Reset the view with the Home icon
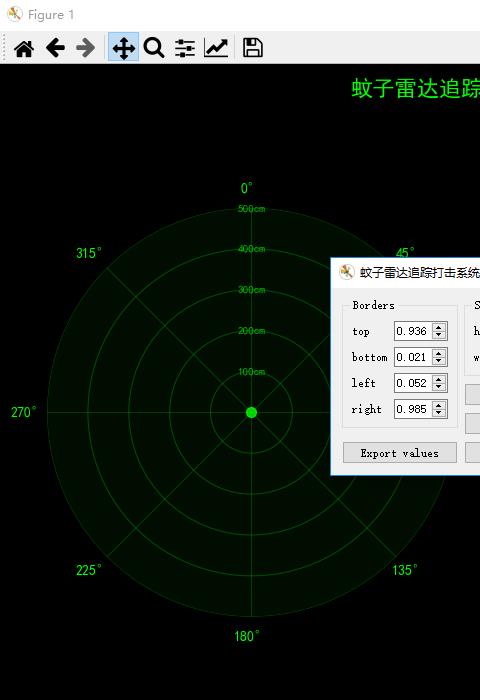Screen dimensions: 480x700 [24, 48]
